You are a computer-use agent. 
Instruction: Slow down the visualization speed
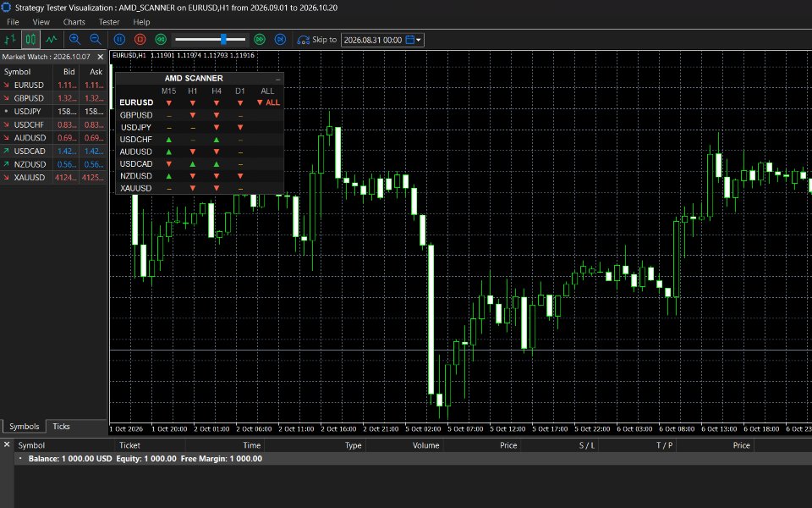point(161,40)
